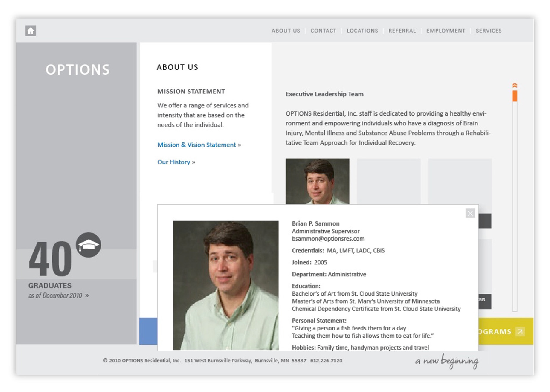This screenshot has width=550, height=392.
Task: Click the Mission Statement heading
Action: tap(191, 92)
